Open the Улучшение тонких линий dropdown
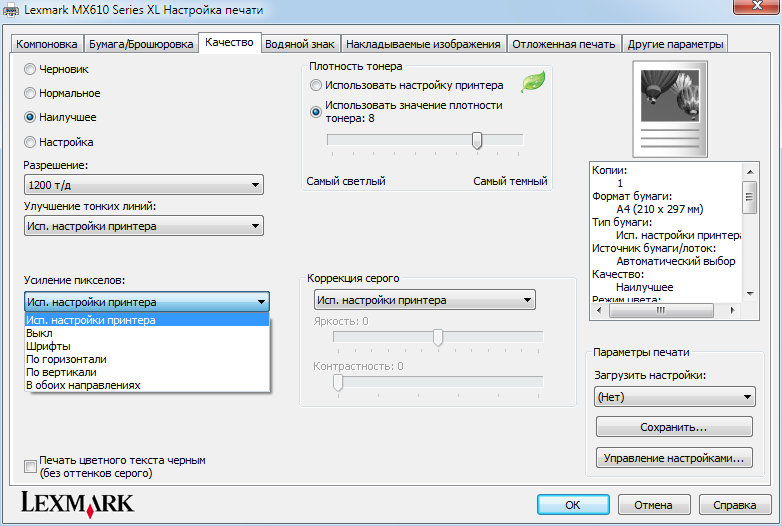Image resolution: width=782 pixels, height=526 pixels. [x=144, y=226]
